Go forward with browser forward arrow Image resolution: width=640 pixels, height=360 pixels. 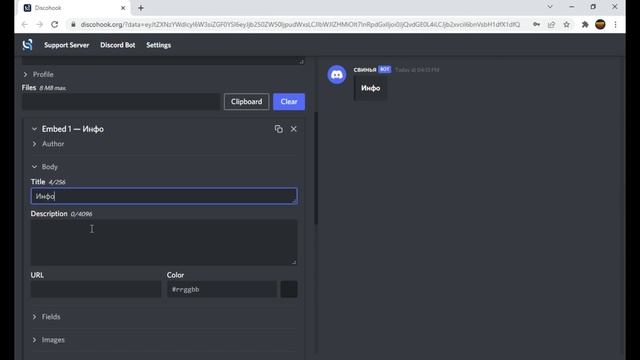40,24
